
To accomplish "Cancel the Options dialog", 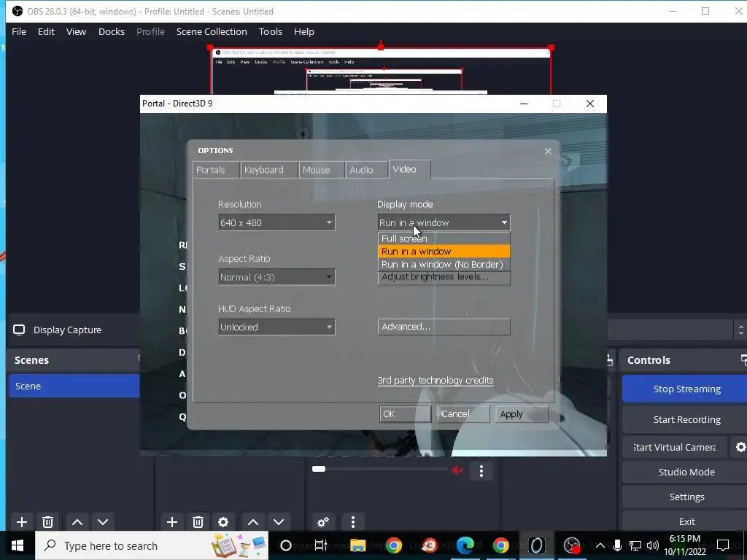I will pyautogui.click(x=463, y=414).
